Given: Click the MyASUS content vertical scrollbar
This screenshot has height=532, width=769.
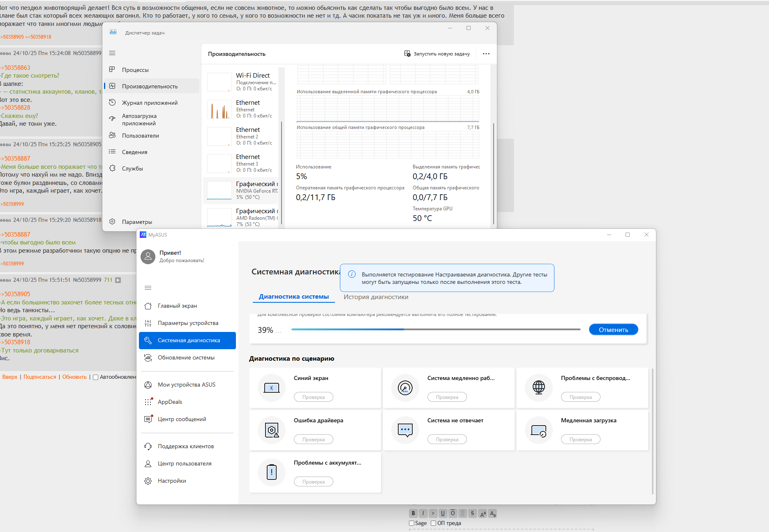Looking at the screenshot, I should tap(652, 431).
